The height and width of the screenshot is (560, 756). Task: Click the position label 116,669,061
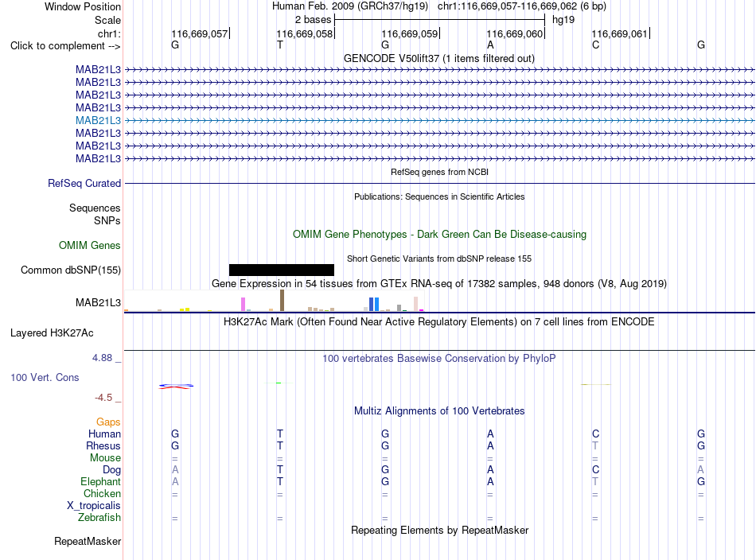620,33
